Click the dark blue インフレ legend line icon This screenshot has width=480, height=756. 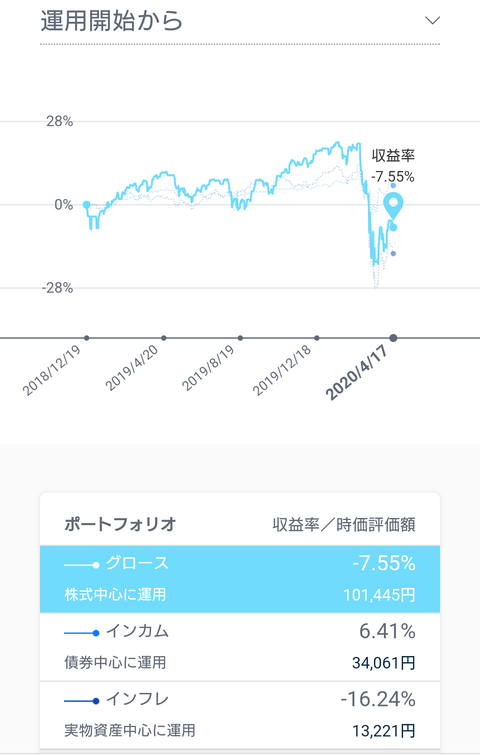(x=82, y=701)
